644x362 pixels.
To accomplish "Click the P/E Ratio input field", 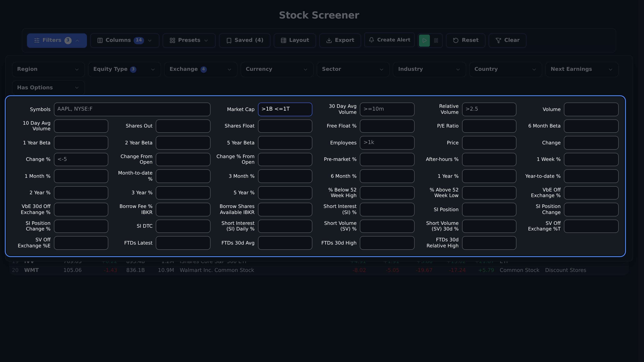I will click(x=489, y=126).
